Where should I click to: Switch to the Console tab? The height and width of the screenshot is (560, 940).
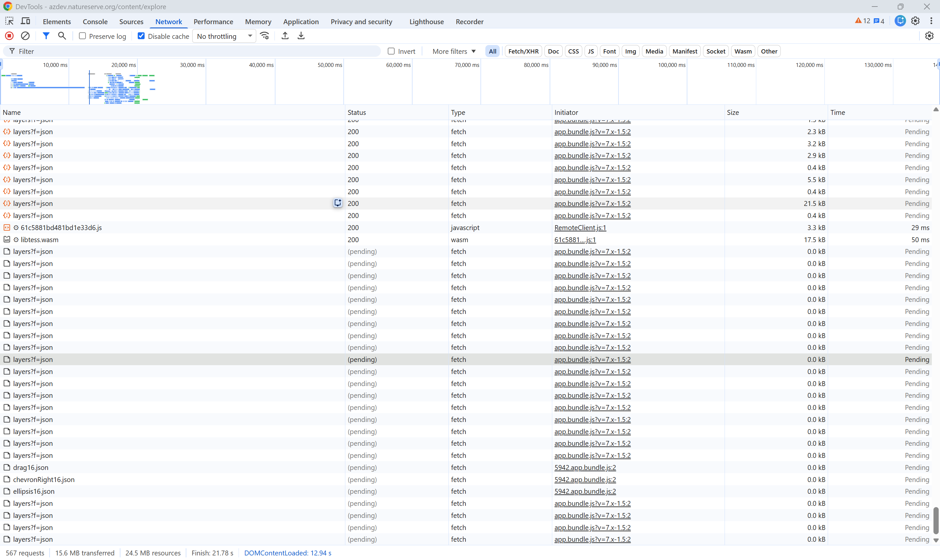click(95, 22)
